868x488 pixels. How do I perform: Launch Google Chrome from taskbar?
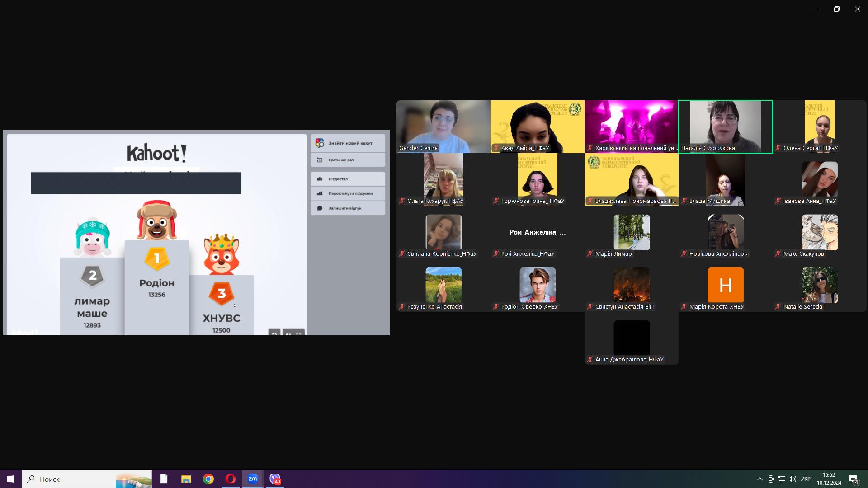208,479
